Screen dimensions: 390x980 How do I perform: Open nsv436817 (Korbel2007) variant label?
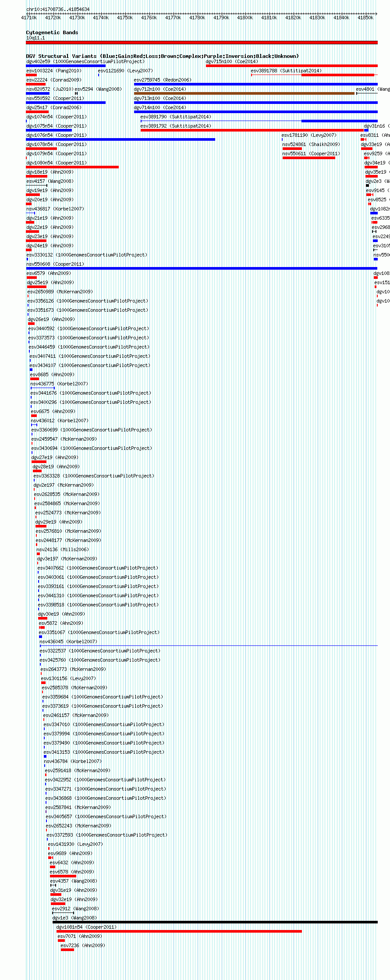(x=55, y=209)
